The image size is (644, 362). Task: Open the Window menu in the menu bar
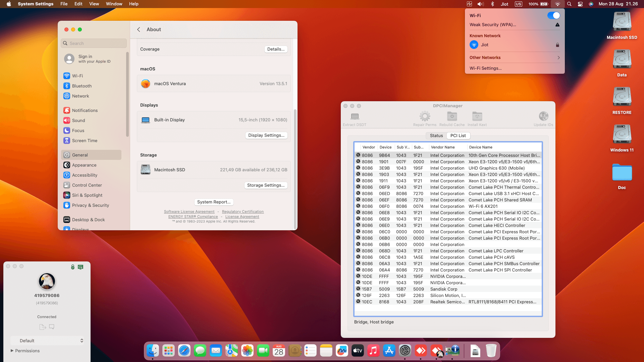pyautogui.click(x=114, y=4)
